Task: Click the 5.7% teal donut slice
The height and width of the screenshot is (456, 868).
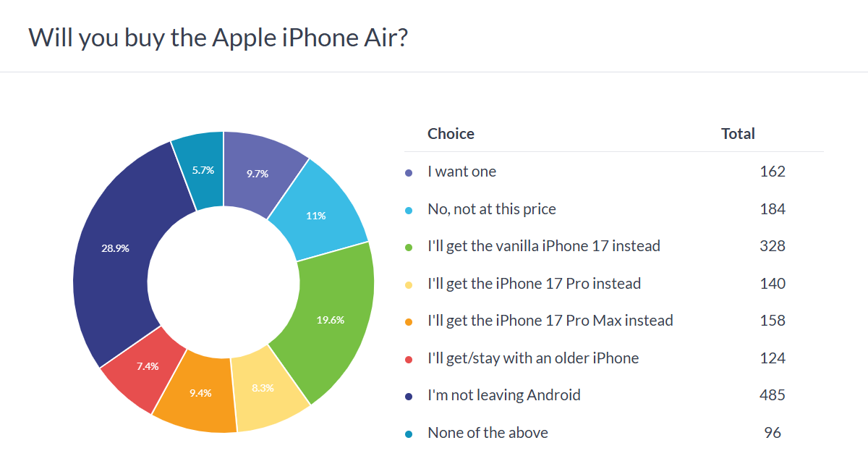Action: pos(203,171)
